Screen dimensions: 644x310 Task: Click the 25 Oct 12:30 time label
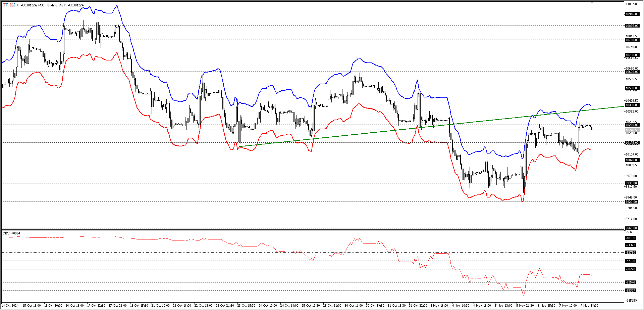(x=311, y=306)
